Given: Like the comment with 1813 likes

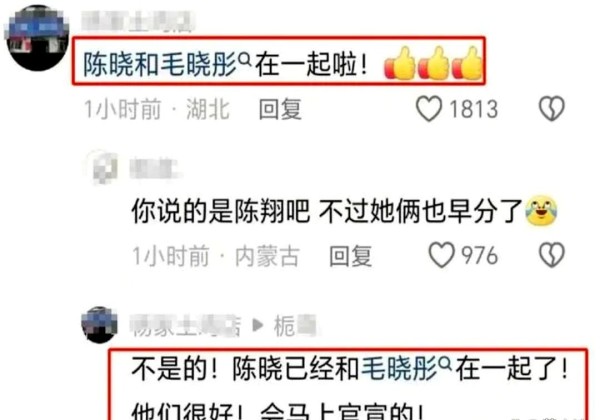Looking at the screenshot, I should pos(429,109).
